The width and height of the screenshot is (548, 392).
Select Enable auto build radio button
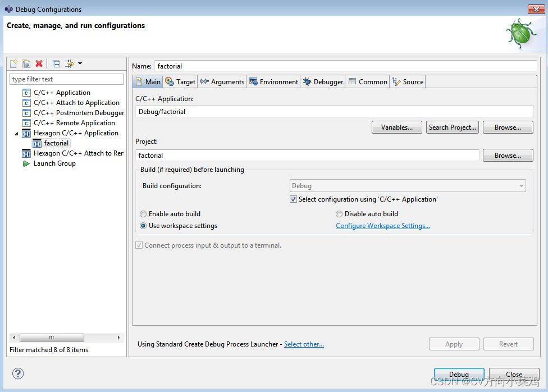point(143,214)
